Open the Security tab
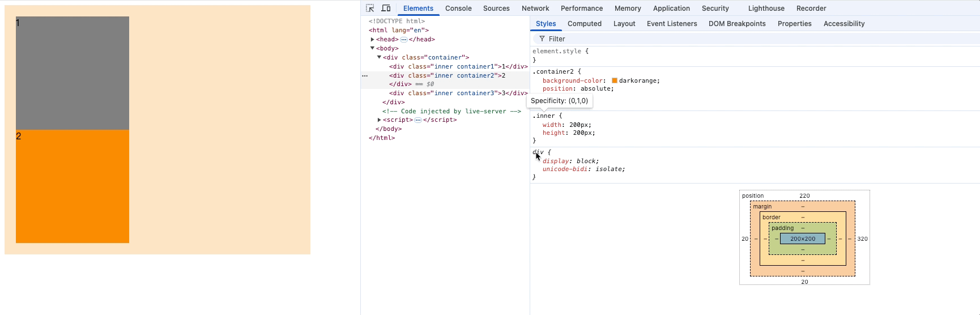This screenshot has height=315, width=980. (715, 8)
